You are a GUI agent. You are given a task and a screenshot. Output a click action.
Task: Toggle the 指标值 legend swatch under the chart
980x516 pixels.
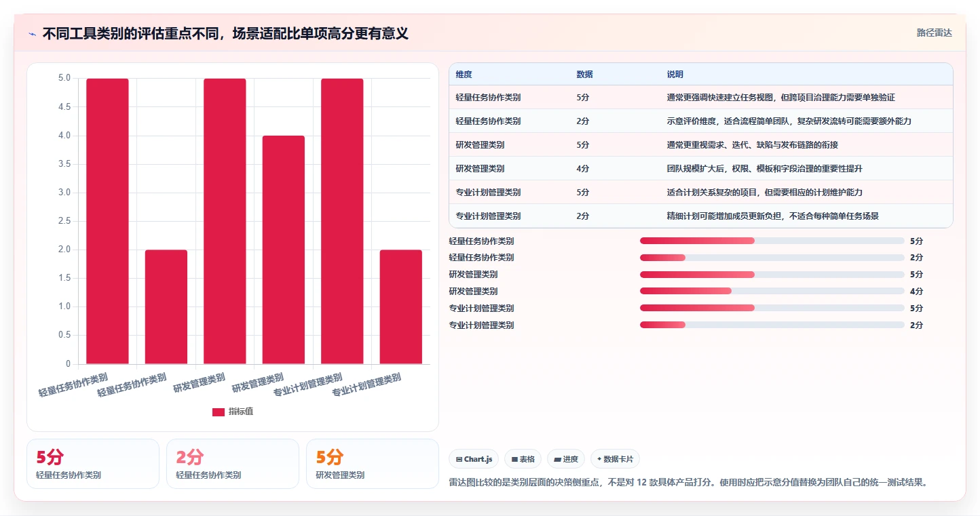[218, 412]
